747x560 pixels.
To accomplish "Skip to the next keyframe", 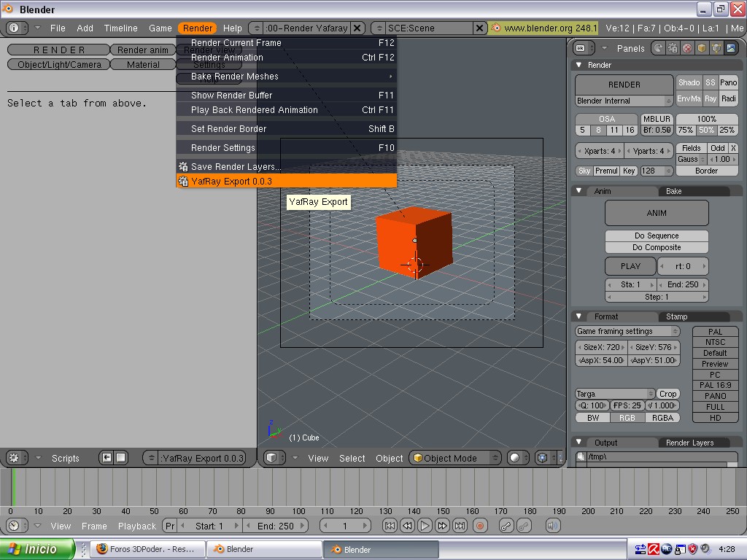I will (x=442, y=526).
